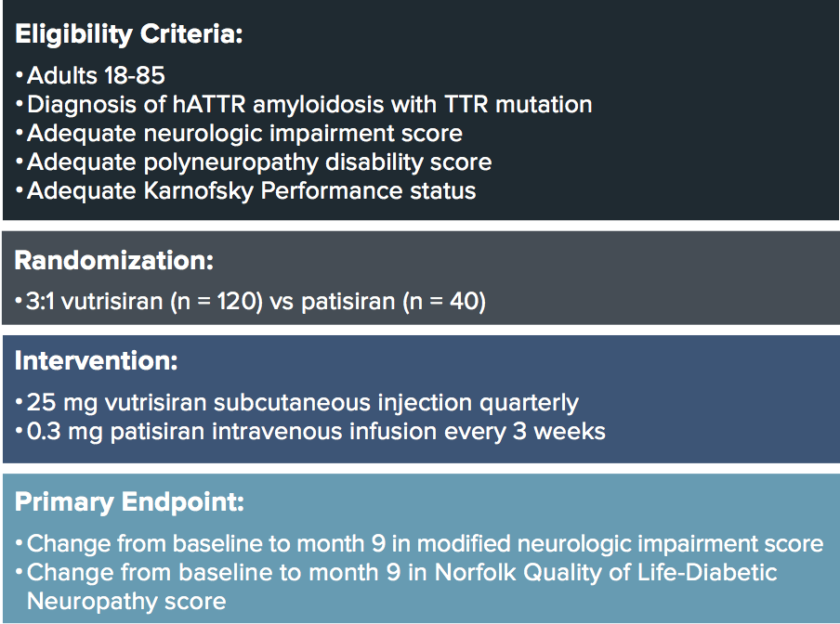
Task: Select modified neurologic impairment score endpoint
Action: 419,544
